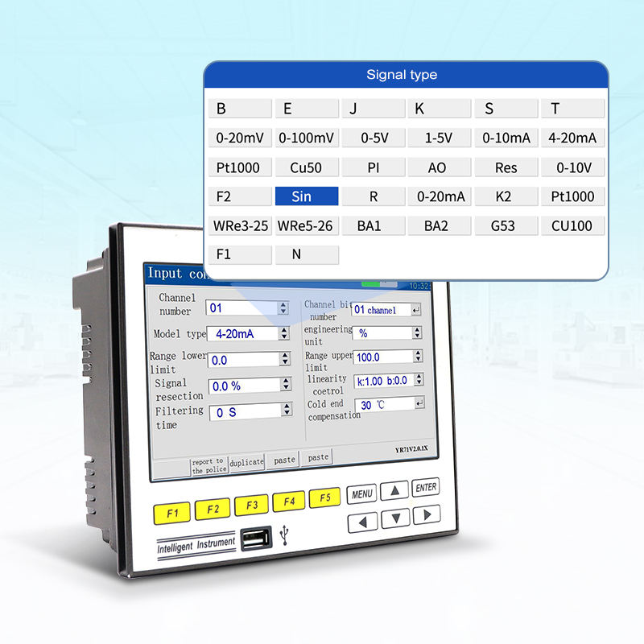This screenshot has height=644, width=644.
Task: Pick the Cu50 signal type
Action: (307, 167)
